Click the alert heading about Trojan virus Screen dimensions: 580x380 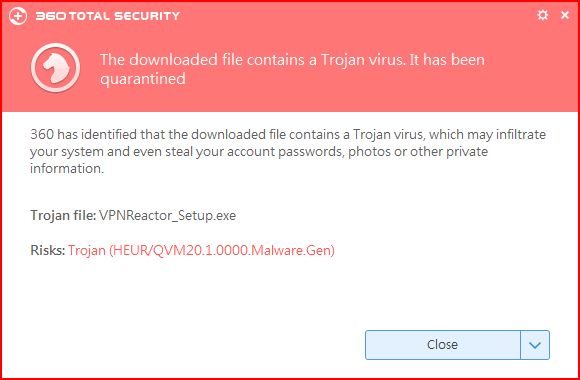(292, 69)
